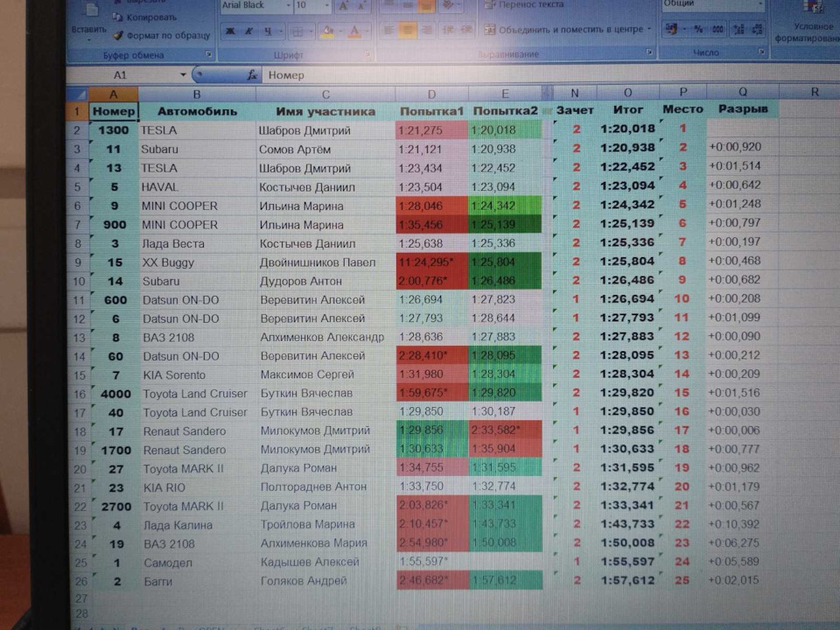Select the Место cell showing 25
This screenshot has width=840, height=630.
pos(682,580)
